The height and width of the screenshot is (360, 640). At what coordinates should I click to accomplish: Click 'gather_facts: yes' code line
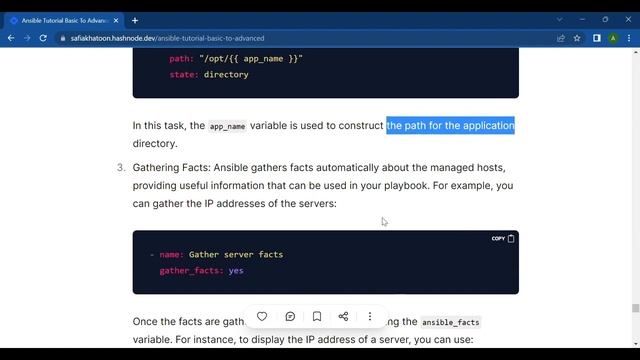pyautogui.click(x=201, y=271)
